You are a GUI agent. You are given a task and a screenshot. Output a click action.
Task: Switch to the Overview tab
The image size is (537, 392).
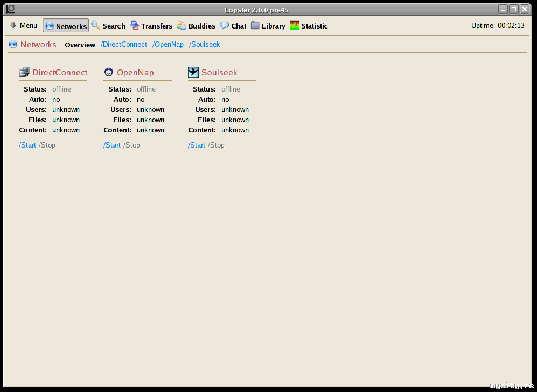80,45
